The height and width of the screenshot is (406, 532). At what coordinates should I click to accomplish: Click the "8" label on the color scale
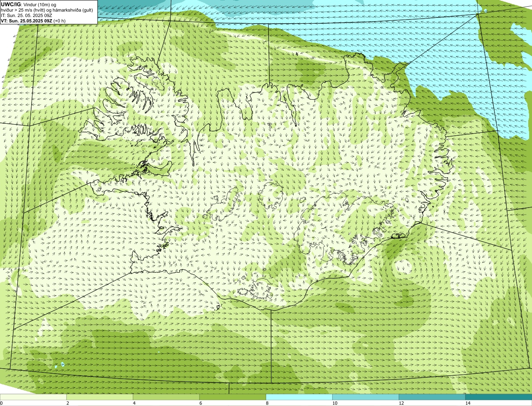267,403
